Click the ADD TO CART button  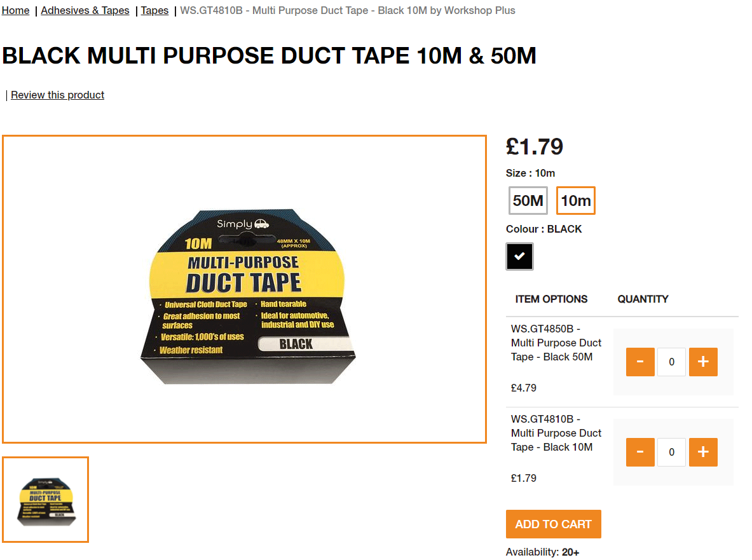pyautogui.click(x=554, y=524)
